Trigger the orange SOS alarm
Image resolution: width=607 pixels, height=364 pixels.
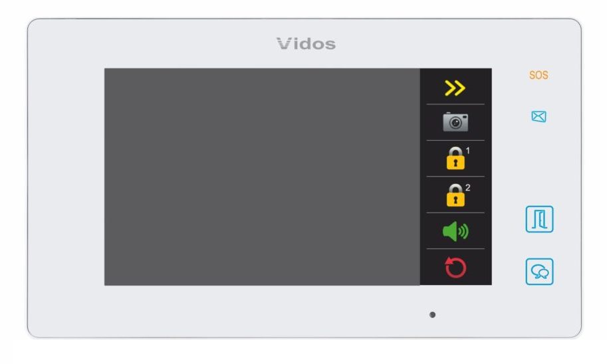pos(539,75)
